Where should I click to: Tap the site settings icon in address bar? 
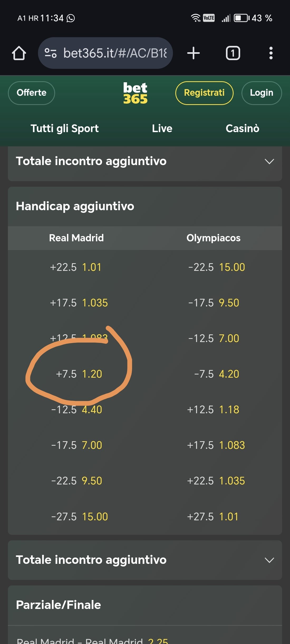50,53
